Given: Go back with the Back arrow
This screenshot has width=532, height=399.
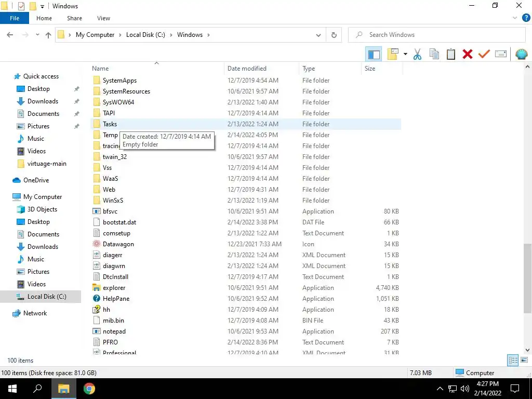Looking at the screenshot, I should coord(10,35).
